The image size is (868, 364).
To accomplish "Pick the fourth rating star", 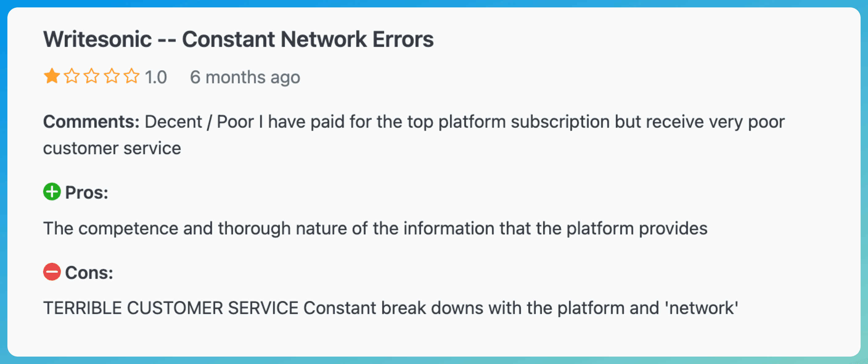I will [x=112, y=76].
